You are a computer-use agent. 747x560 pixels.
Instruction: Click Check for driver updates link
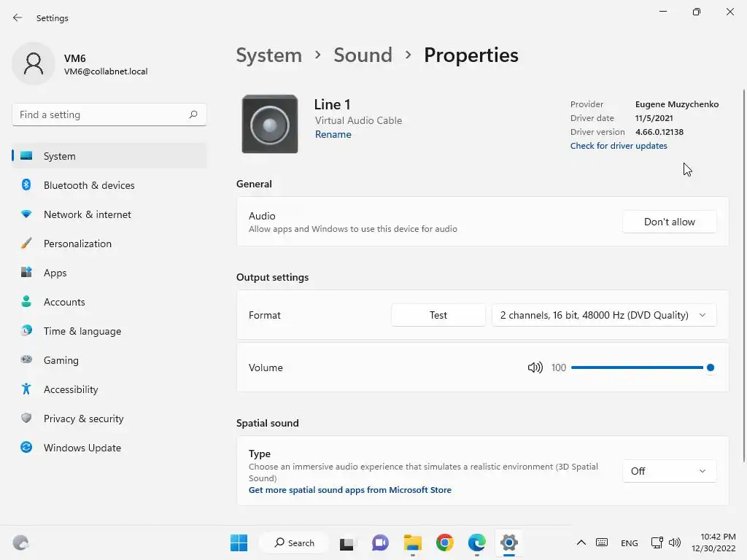pos(619,146)
